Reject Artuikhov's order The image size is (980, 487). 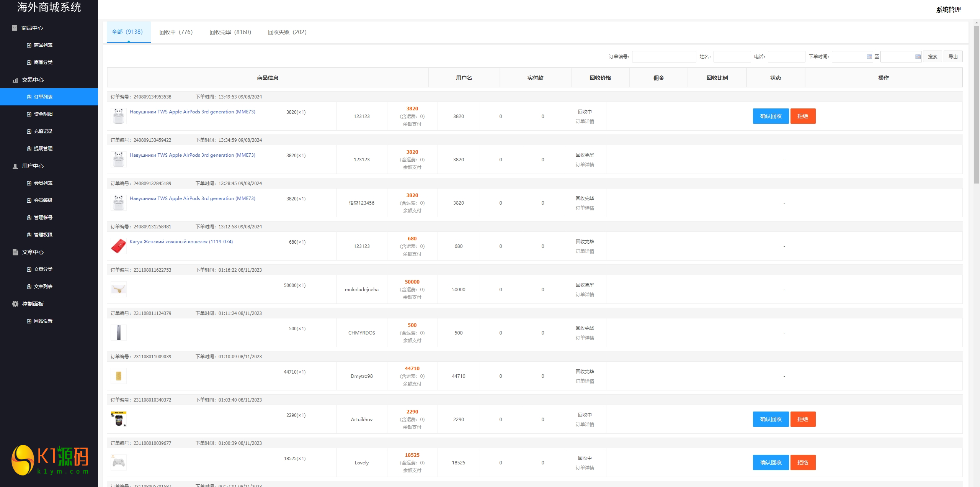(x=803, y=419)
